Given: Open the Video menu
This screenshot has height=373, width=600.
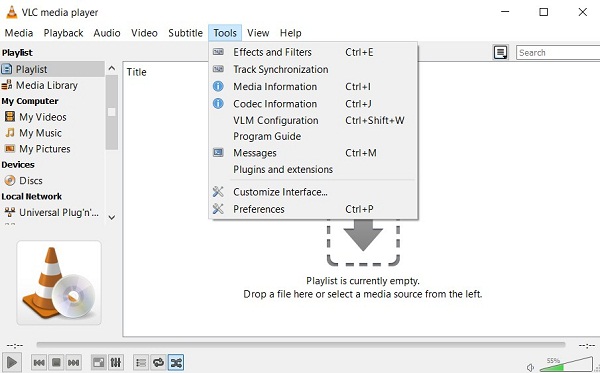Looking at the screenshot, I should pyautogui.click(x=144, y=33).
